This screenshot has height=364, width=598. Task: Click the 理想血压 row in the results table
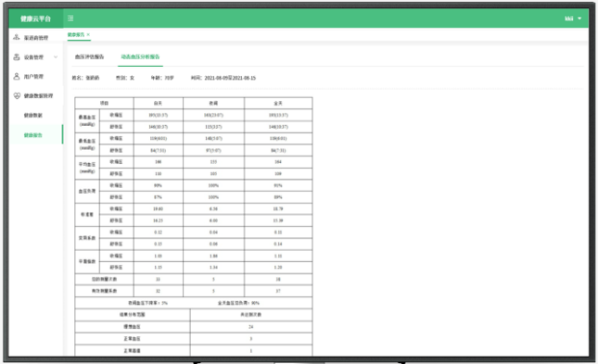click(x=194, y=327)
